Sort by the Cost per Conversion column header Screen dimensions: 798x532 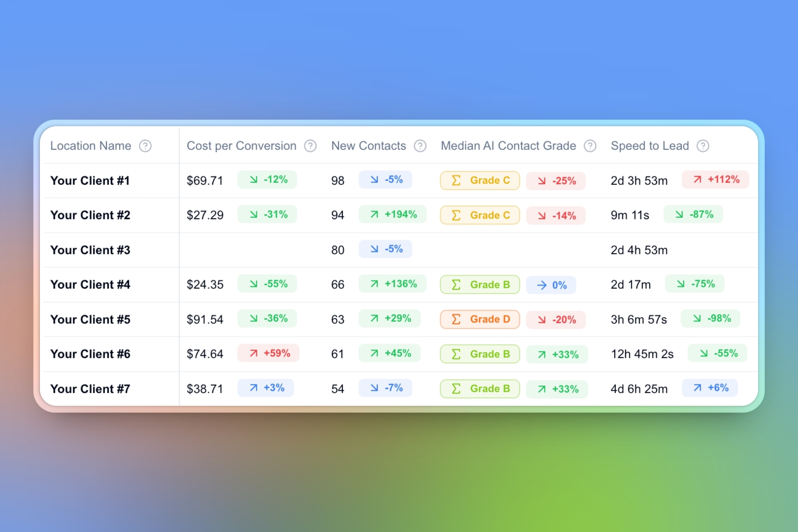coord(241,146)
